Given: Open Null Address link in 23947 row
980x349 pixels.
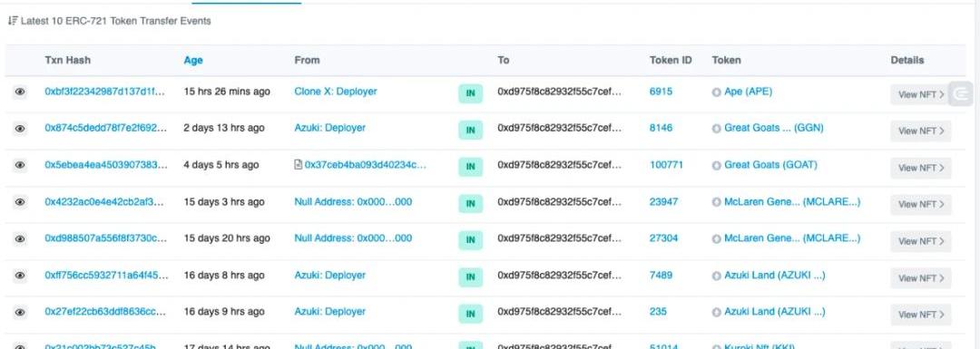Looking at the screenshot, I should click(353, 202).
